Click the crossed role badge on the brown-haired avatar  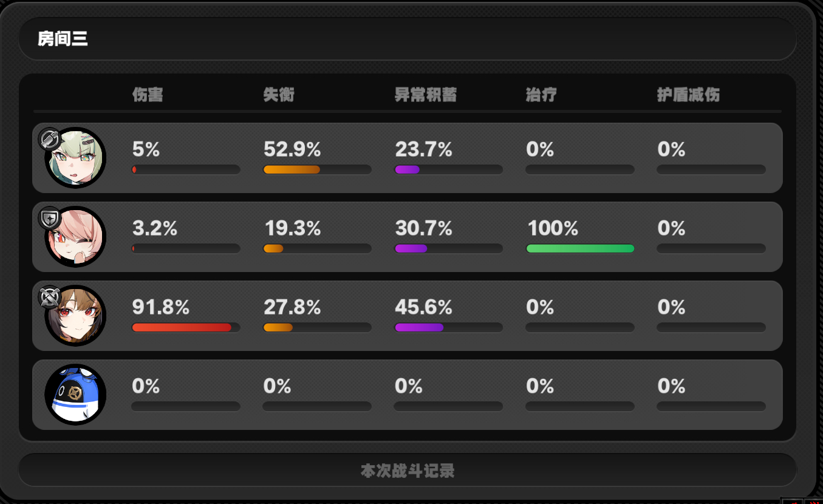point(49,297)
